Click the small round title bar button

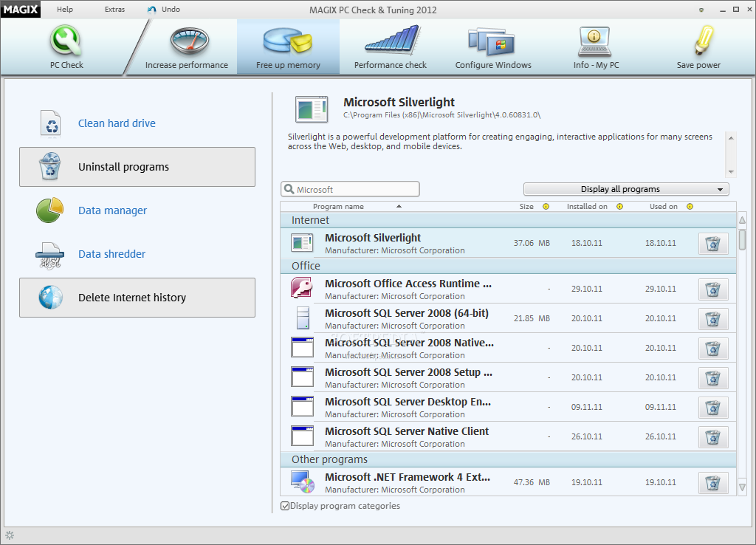pos(701,10)
